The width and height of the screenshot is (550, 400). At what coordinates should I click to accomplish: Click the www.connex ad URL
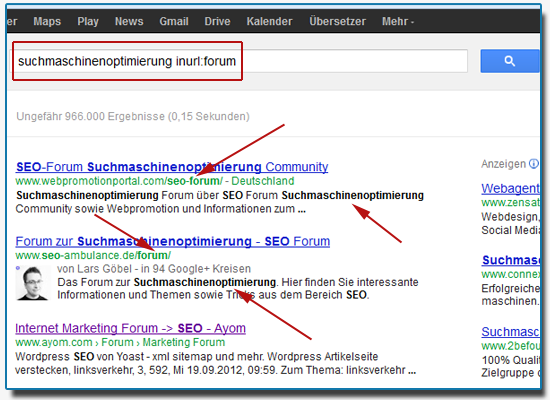(510, 274)
